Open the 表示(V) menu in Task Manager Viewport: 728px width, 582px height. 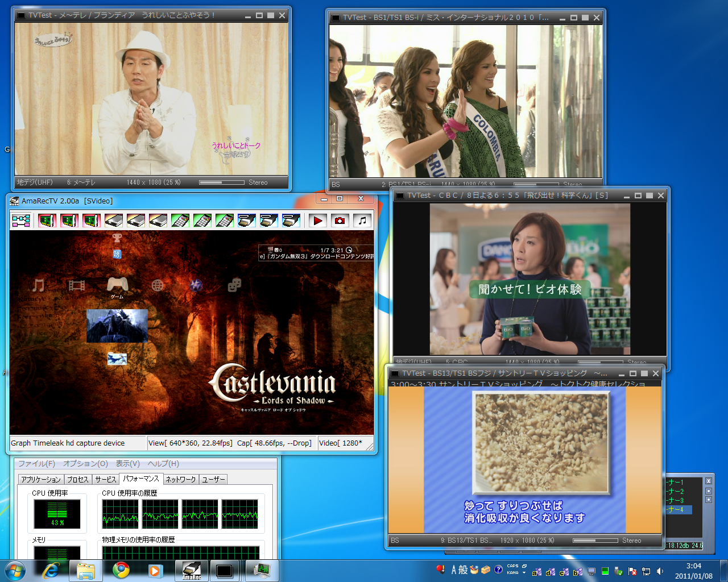pos(128,464)
